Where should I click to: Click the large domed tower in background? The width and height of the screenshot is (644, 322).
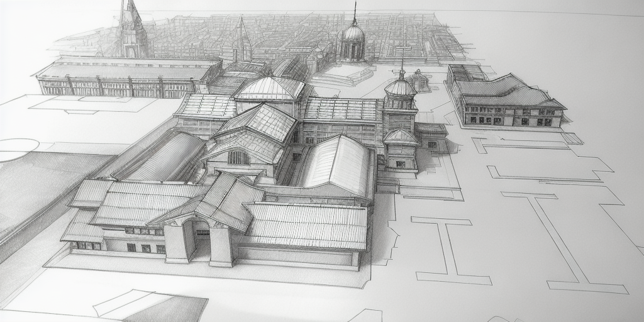(353, 42)
